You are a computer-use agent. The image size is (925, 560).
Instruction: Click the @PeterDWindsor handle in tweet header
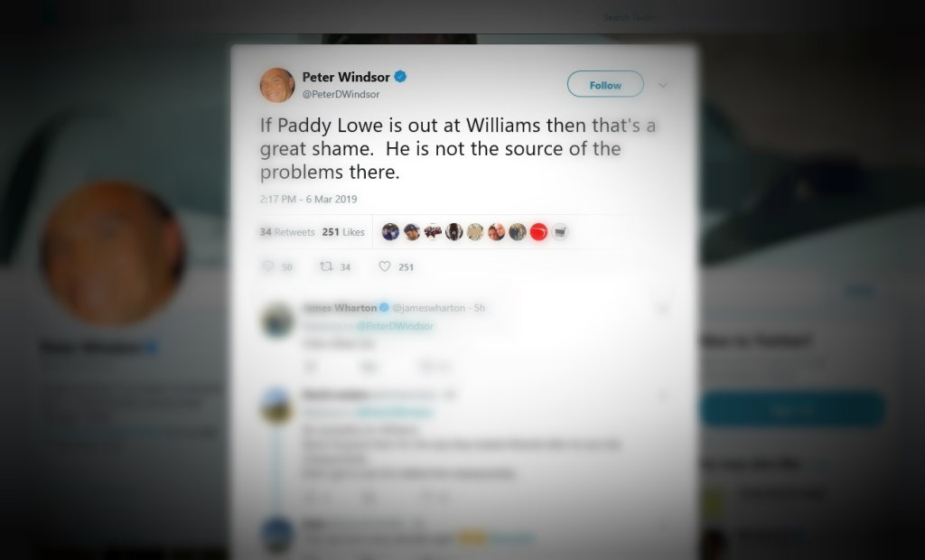click(341, 94)
